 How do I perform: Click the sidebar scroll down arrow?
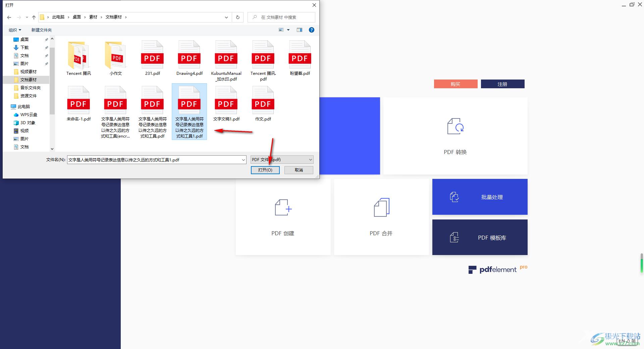point(52,149)
